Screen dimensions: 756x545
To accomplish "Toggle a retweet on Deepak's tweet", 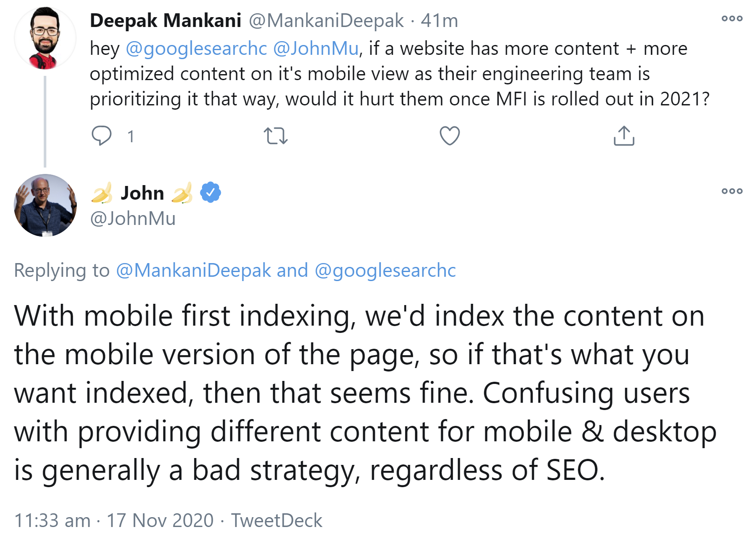I will coord(277,136).
